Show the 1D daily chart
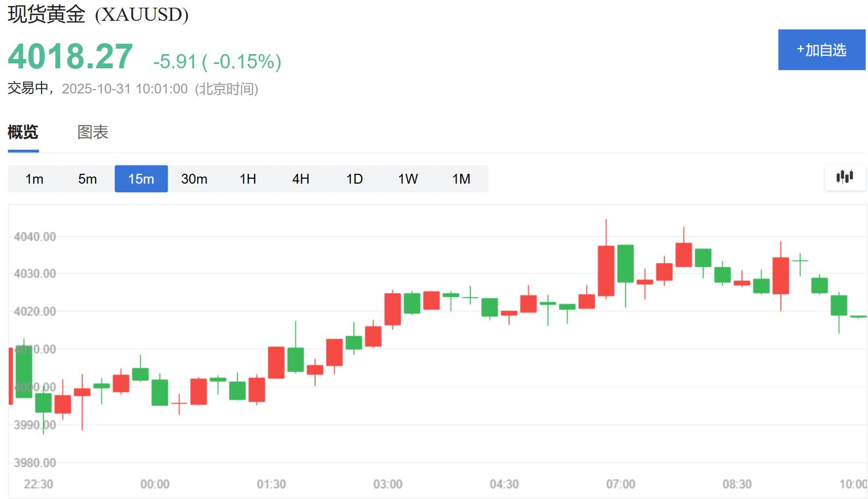868x499 pixels. click(354, 179)
